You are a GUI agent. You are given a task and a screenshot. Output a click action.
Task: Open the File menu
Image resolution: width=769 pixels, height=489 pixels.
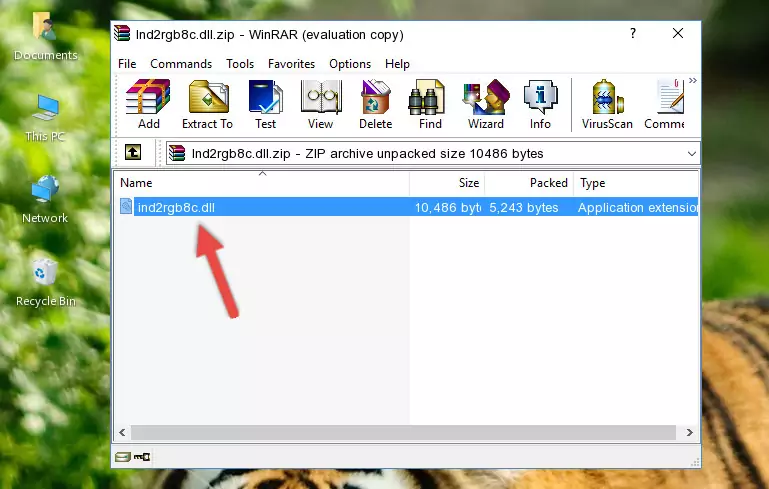(x=127, y=64)
